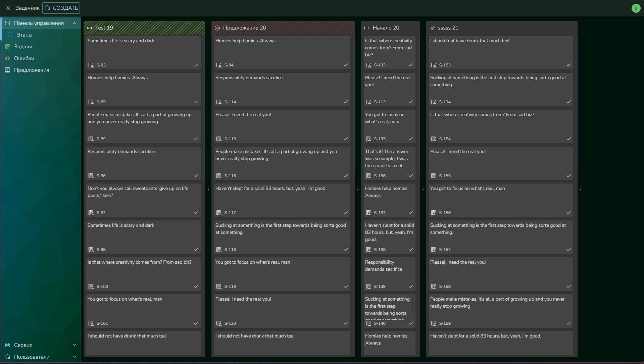Toggle the checkmark on card S-113
This screenshot has height=364, width=644.
[x=411, y=102]
